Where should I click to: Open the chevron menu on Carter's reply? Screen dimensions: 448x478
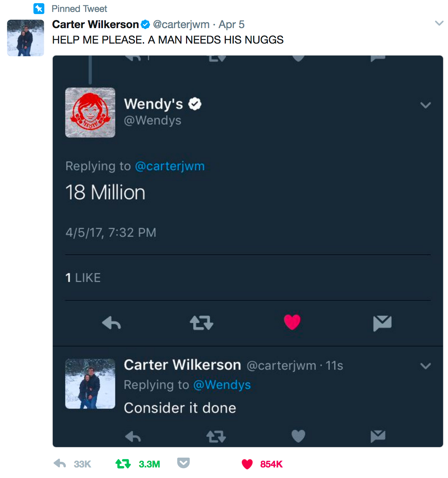(x=425, y=366)
